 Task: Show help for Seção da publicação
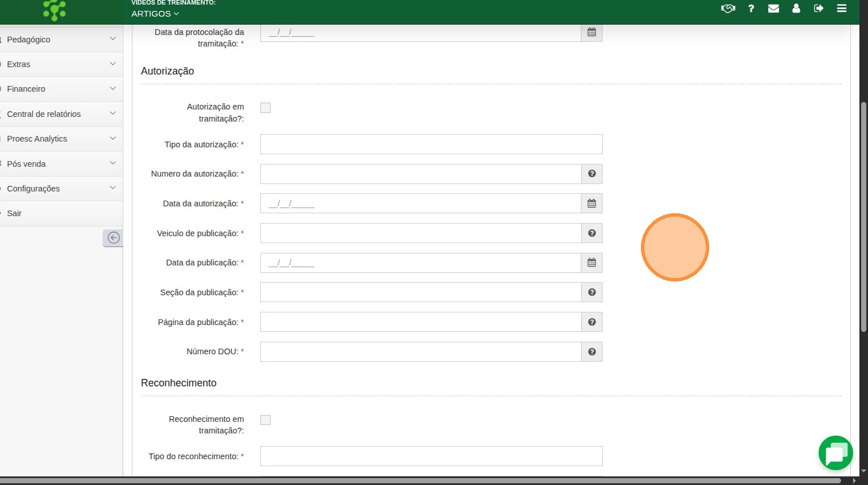(x=592, y=292)
